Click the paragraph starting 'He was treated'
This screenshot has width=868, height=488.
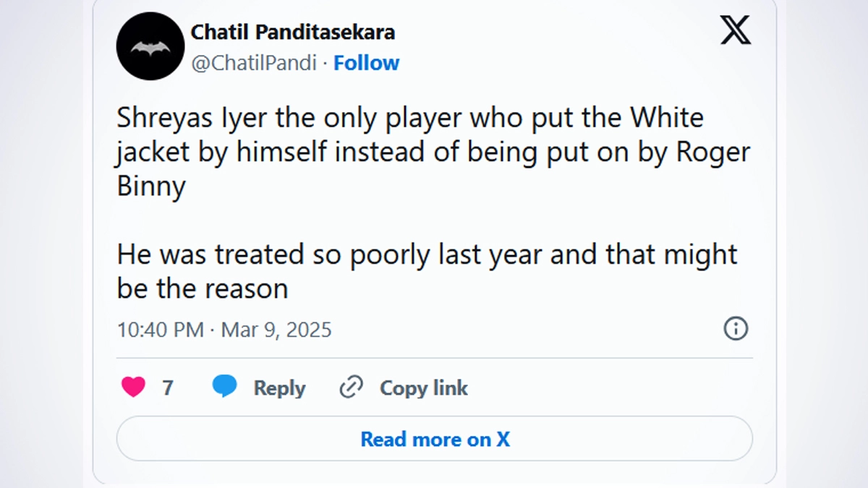point(427,271)
